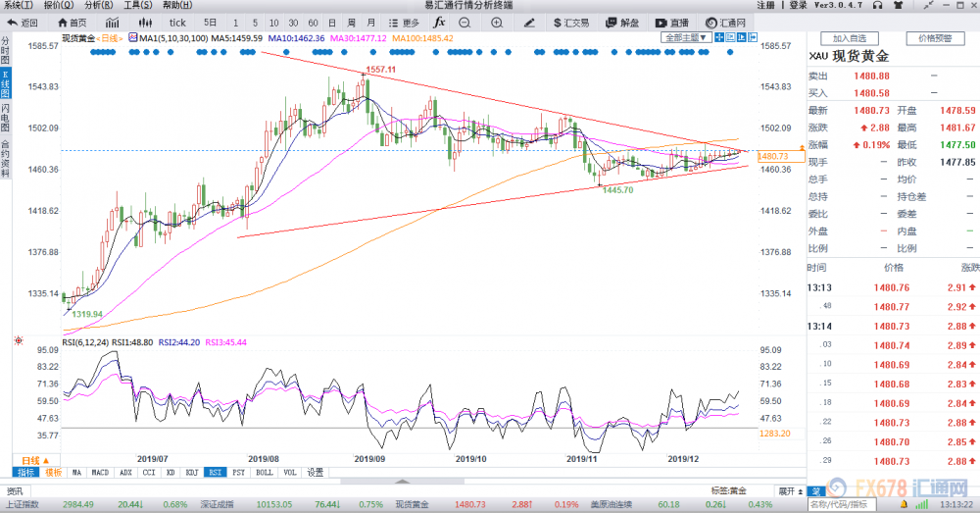Click the 价格预警 button
The width and height of the screenshot is (980, 513).
coord(935,38)
